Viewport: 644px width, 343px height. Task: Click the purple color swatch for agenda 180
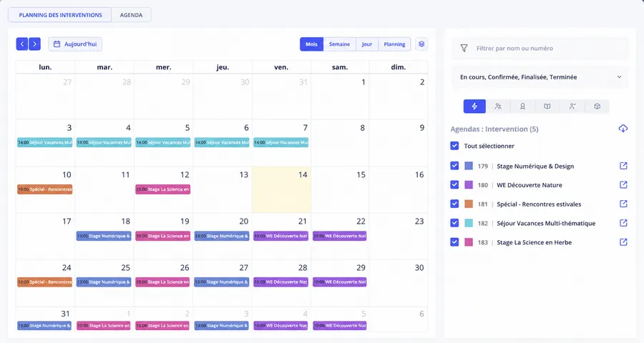[469, 184]
